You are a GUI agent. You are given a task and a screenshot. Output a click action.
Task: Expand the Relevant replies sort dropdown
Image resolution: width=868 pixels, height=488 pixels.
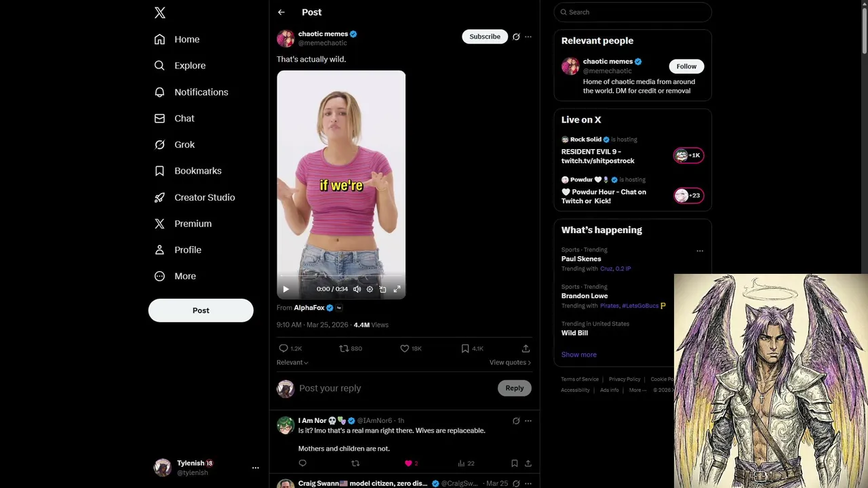pyautogui.click(x=292, y=363)
